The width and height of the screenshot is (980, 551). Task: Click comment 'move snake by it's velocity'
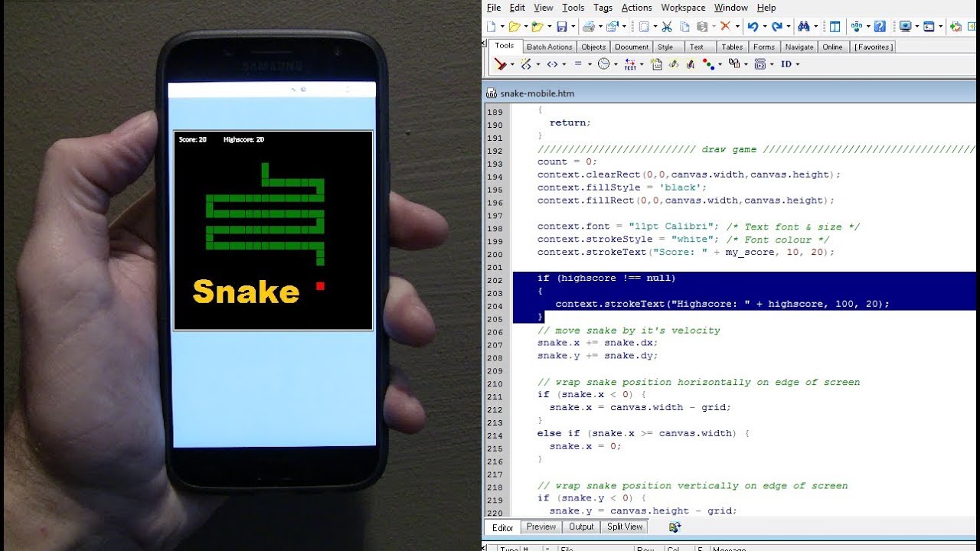(x=629, y=330)
